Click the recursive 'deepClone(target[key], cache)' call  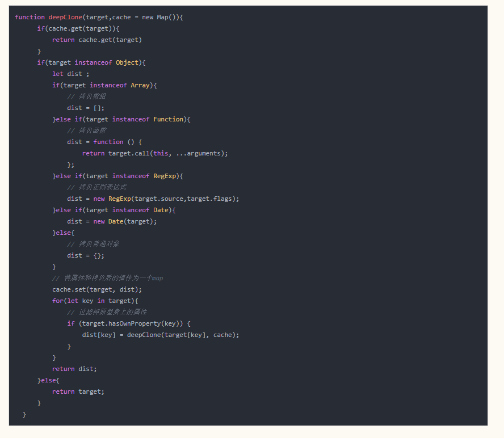pyautogui.click(x=183, y=335)
